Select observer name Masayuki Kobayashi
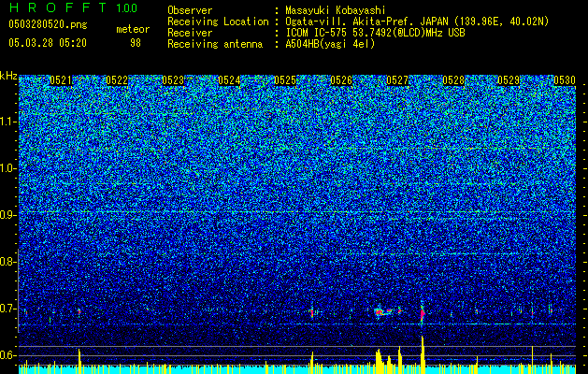Image resolution: width=588 pixels, height=374 pixels. (x=336, y=10)
